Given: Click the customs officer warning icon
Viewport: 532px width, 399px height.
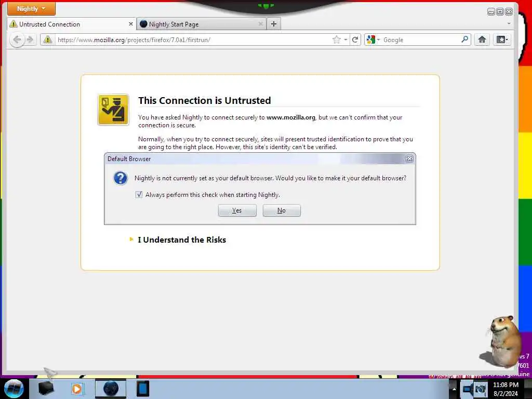Looking at the screenshot, I should [113, 110].
